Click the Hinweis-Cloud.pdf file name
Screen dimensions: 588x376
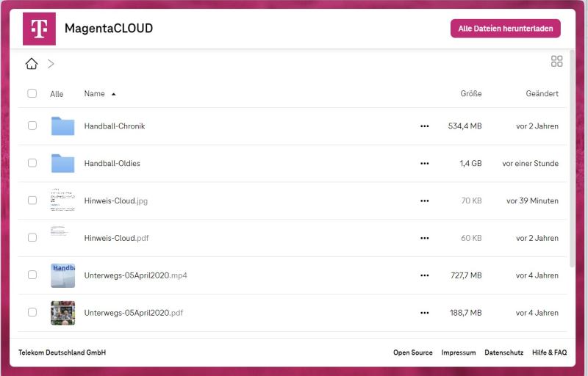116,238
